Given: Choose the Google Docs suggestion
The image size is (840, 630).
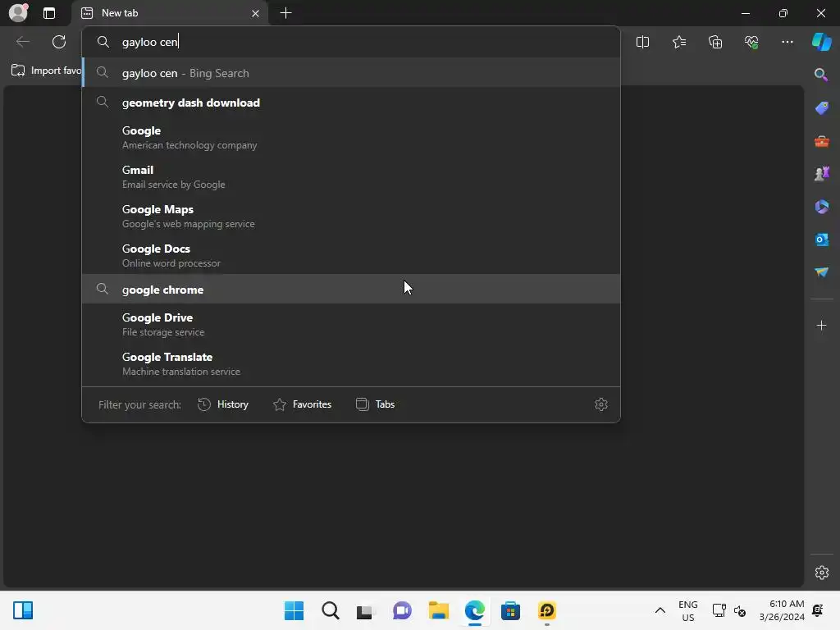Looking at the screenshot, I should click(x=351, y=256).
